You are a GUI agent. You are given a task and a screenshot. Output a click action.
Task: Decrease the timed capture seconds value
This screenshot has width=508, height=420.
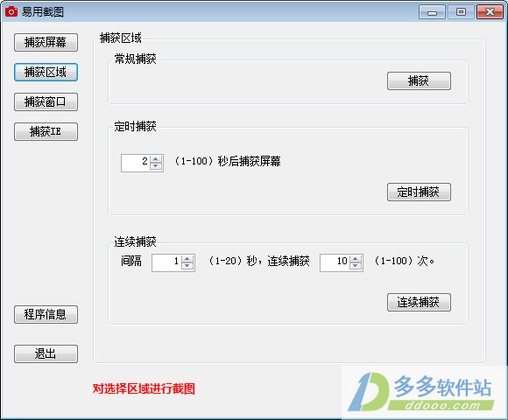coord(156,166)
